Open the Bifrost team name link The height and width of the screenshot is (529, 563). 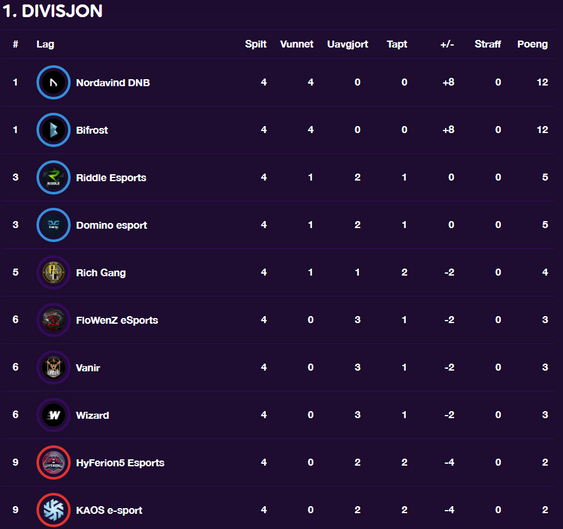click(92, 130)
